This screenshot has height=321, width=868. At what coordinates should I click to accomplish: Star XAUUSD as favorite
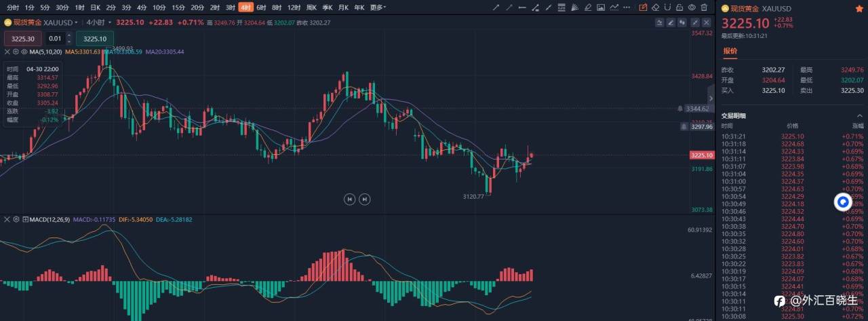coord(859,9)
